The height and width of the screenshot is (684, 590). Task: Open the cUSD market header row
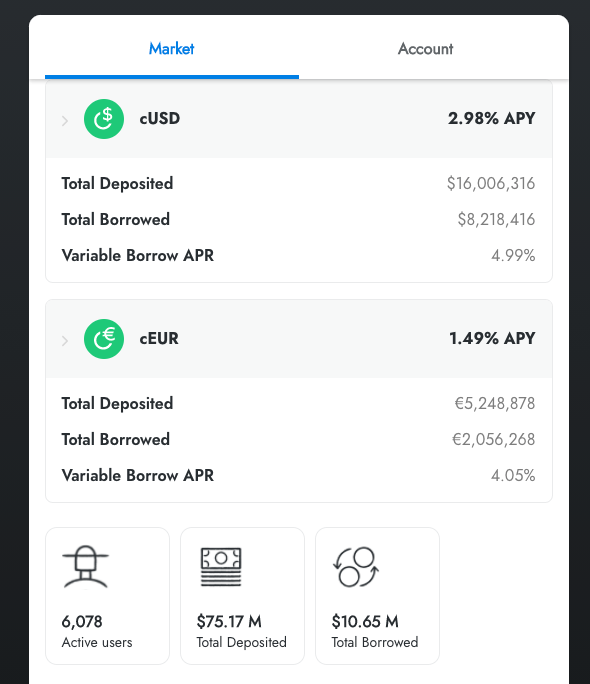point(299,119)
